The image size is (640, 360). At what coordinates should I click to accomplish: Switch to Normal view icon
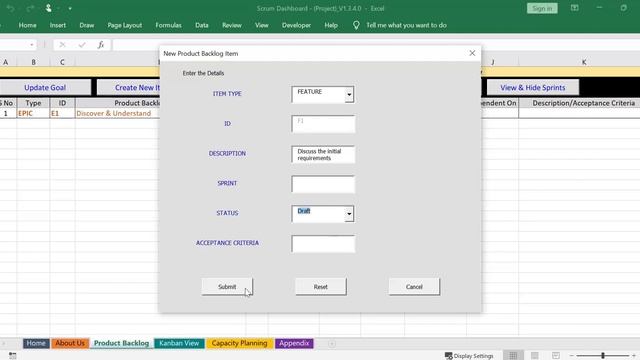click(x=513, y=356)
